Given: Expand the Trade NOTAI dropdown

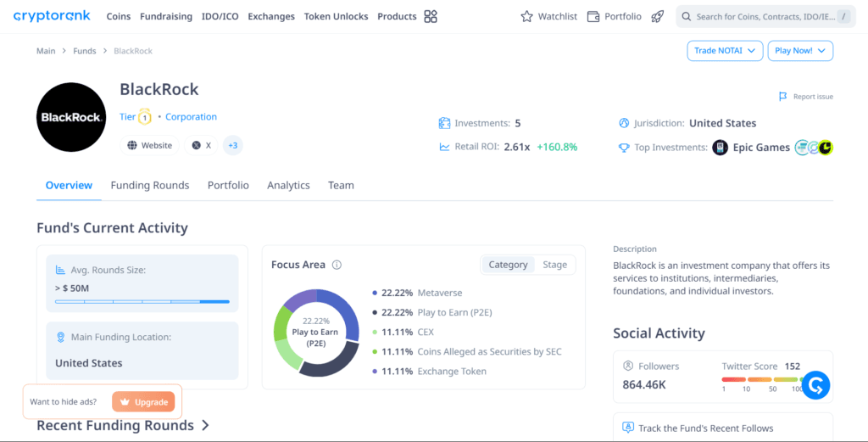Looking at the screenshot, I should coord(725,50).
